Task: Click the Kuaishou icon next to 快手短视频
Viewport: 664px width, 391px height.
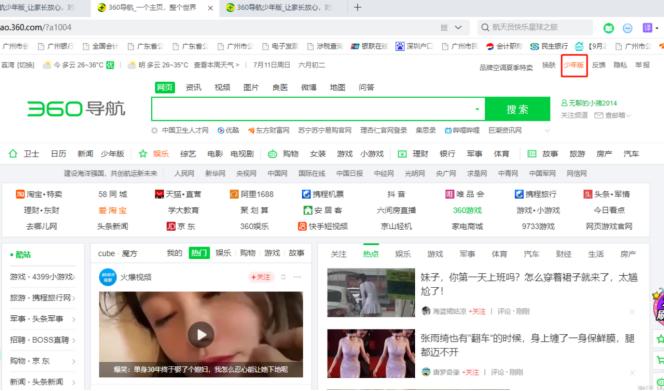Action: [x=302, y=226]
